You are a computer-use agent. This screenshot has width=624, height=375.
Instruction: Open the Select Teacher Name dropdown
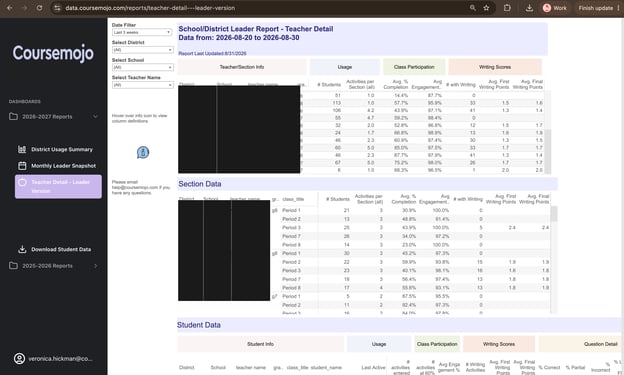(x=142, y=85)
